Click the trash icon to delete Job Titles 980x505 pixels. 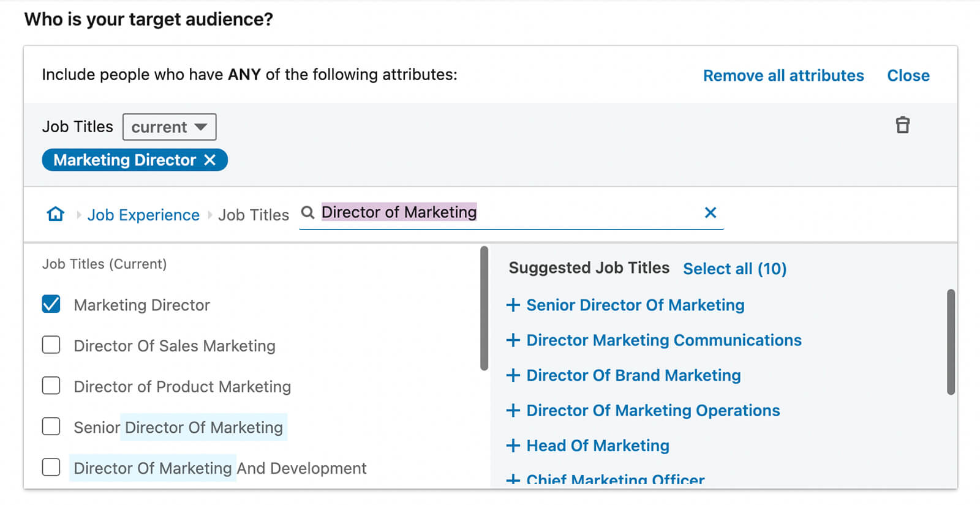[902, 125]
